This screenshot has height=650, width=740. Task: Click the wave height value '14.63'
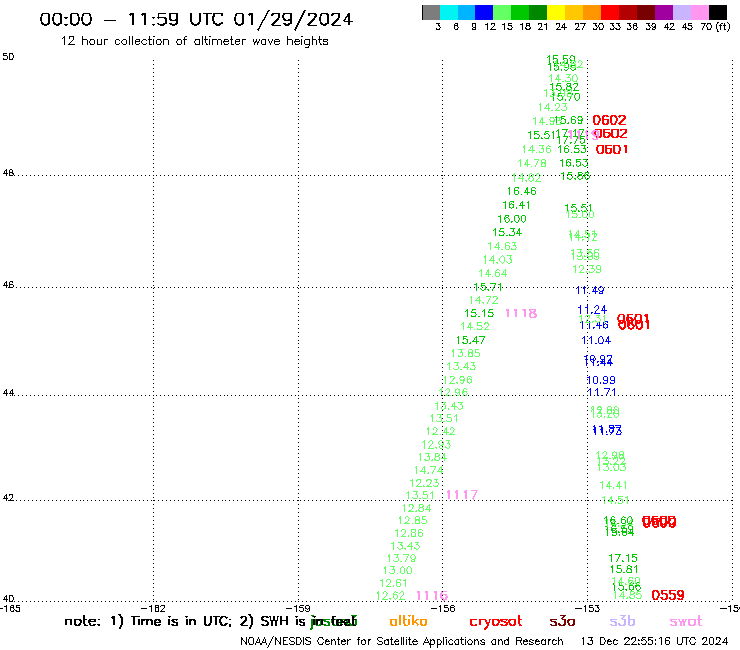coord(502,246)
